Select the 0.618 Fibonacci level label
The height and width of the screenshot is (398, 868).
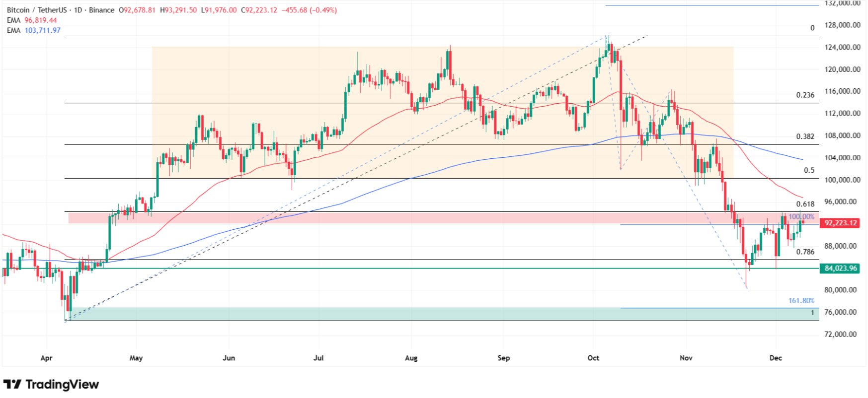[805, 204]
